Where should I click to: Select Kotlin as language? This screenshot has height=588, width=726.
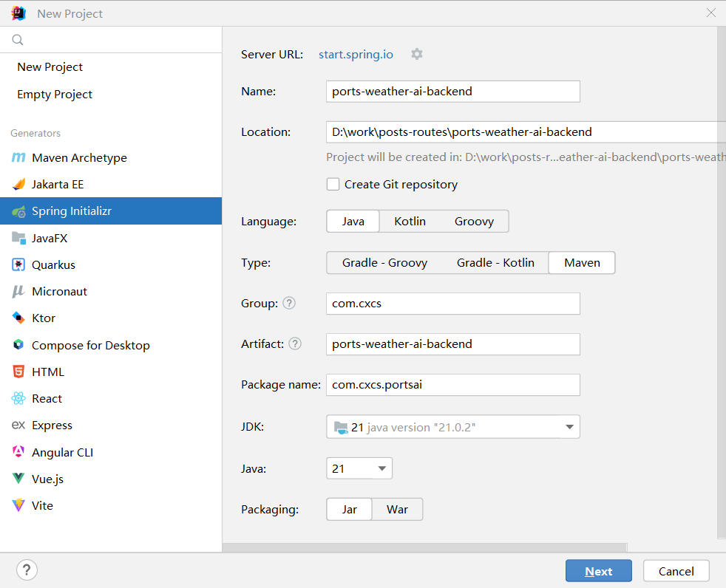point(410,221)
